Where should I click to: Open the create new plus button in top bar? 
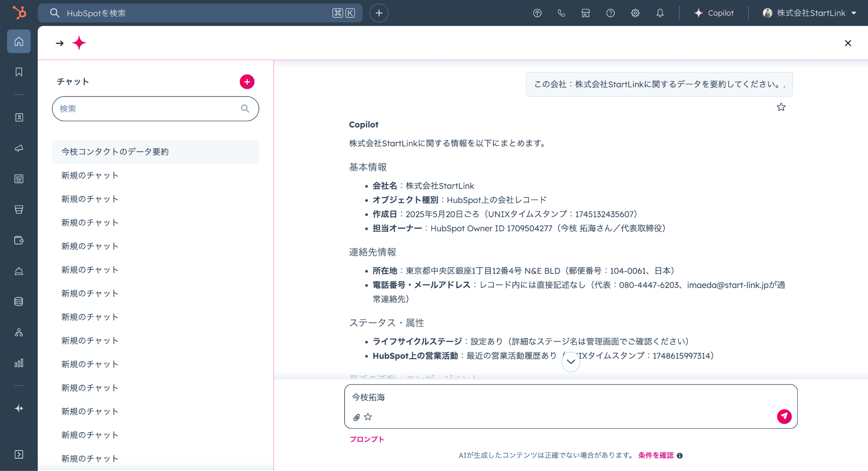379,13
